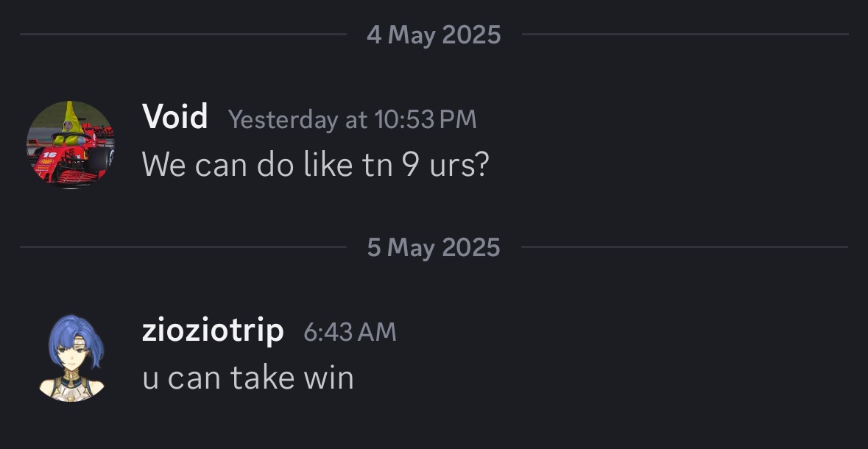Click the username Void
The width and height of the screenshot is (868, 449).
point(175,117)
